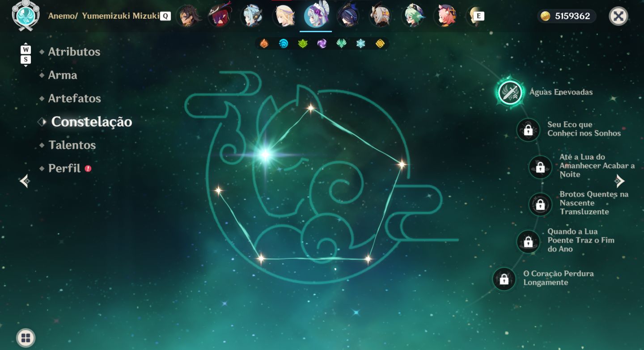Select the activated Águas Enevoadas constellation node
Image resolution: width=644 pixels, height=350 pixels.
tap(510, 93)
